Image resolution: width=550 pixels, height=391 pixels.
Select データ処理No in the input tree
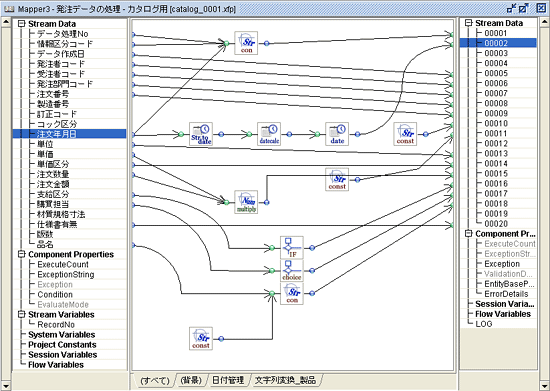[62, 34]
